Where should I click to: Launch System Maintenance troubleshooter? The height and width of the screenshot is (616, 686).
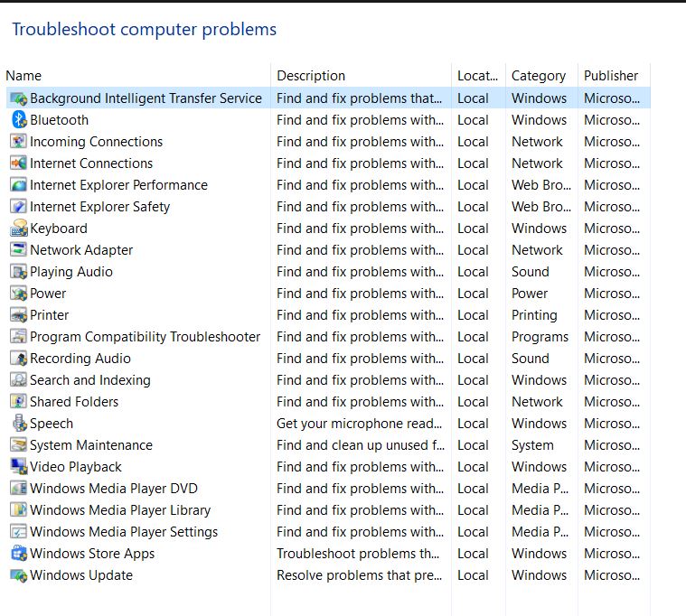90,445
